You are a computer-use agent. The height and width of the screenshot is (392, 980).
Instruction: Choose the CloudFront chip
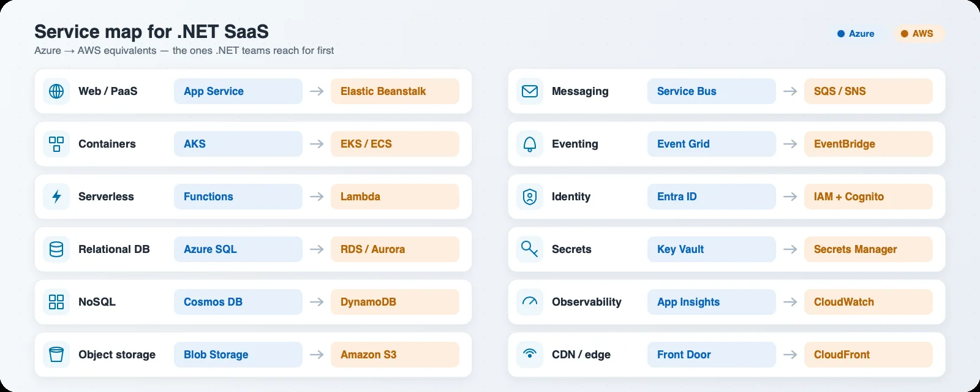click(869, 355)
